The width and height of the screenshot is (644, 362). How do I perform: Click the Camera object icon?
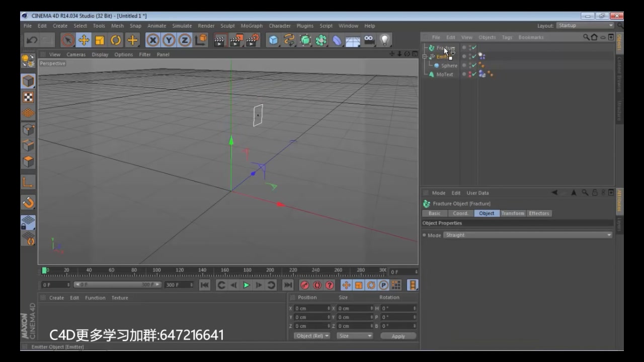tap(369, 40)
